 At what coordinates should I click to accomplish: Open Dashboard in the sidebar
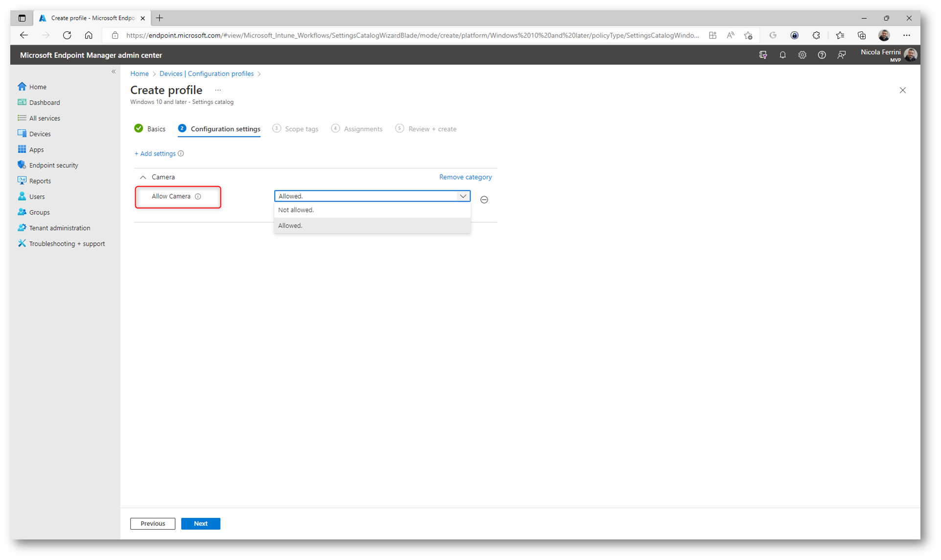(x=39, y=102)
